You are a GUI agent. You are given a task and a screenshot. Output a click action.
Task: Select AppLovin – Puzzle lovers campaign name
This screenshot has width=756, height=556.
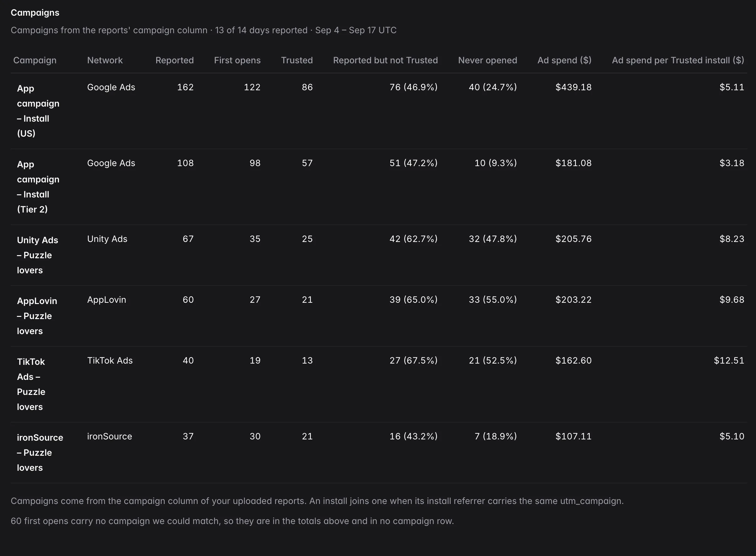click(37, 316)
